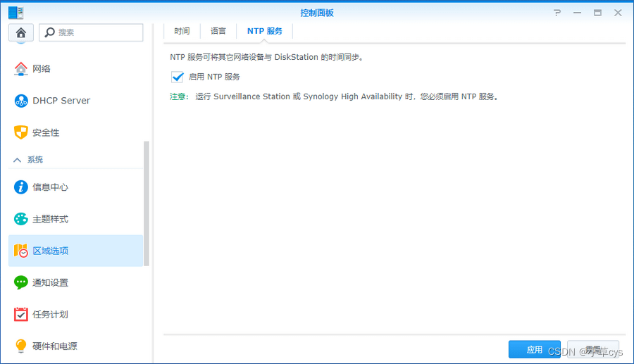The image size is (634, 364).
Task: Select the Regional Options (区域选项) icon
Action: [21, 251]
